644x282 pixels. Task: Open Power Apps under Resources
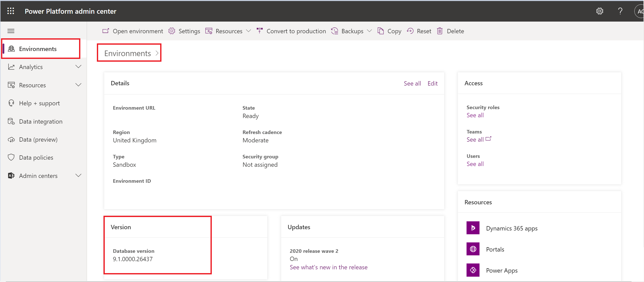[x=502, y=270]
